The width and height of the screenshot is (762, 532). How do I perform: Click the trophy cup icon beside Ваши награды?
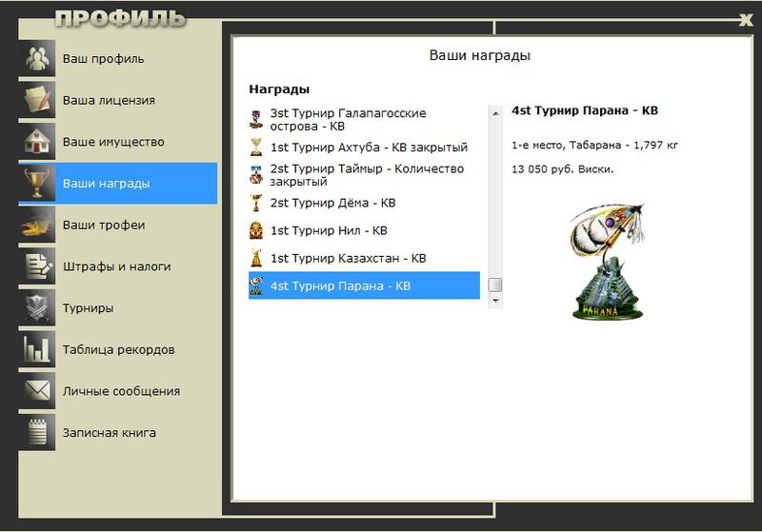pyautogui.click(x=37, y=183)
